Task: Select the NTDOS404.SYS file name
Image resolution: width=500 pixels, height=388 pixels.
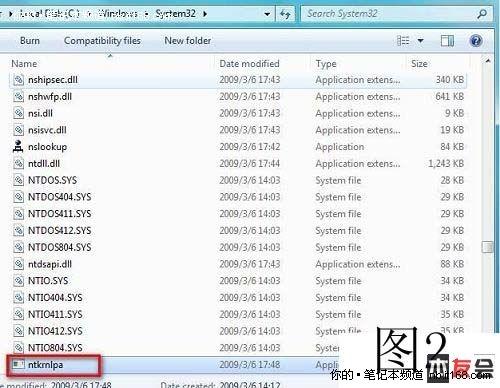Action: (x=60, y=197)
